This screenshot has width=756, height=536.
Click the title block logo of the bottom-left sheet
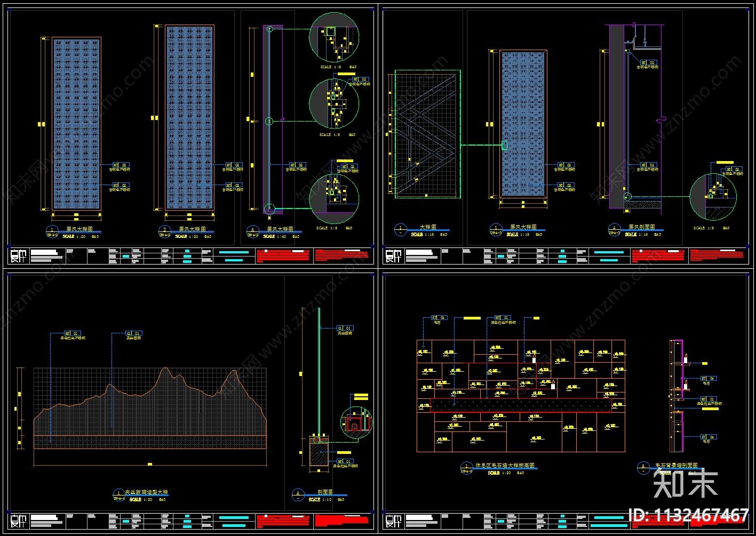pyautogui.click(x=18, y=521)
